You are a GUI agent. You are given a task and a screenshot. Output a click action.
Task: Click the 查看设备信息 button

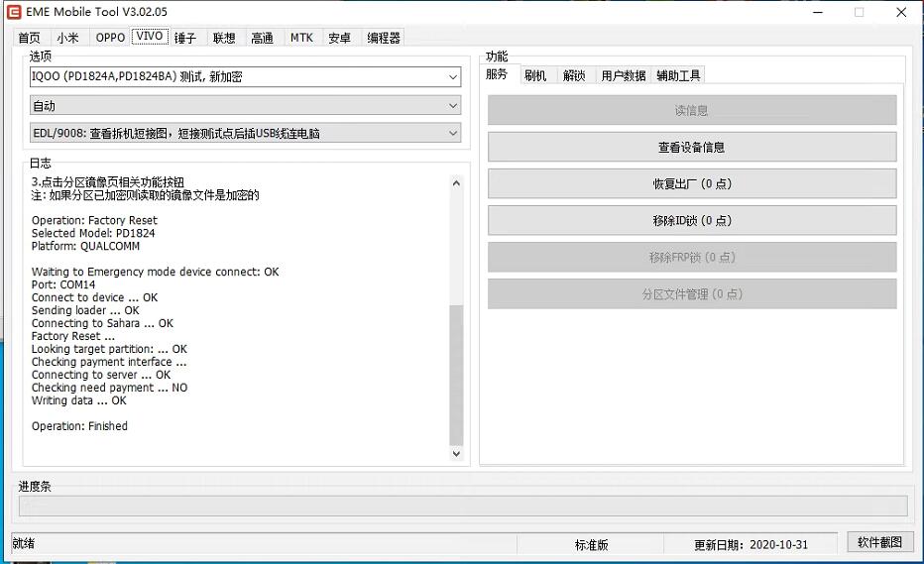(692, 147)
